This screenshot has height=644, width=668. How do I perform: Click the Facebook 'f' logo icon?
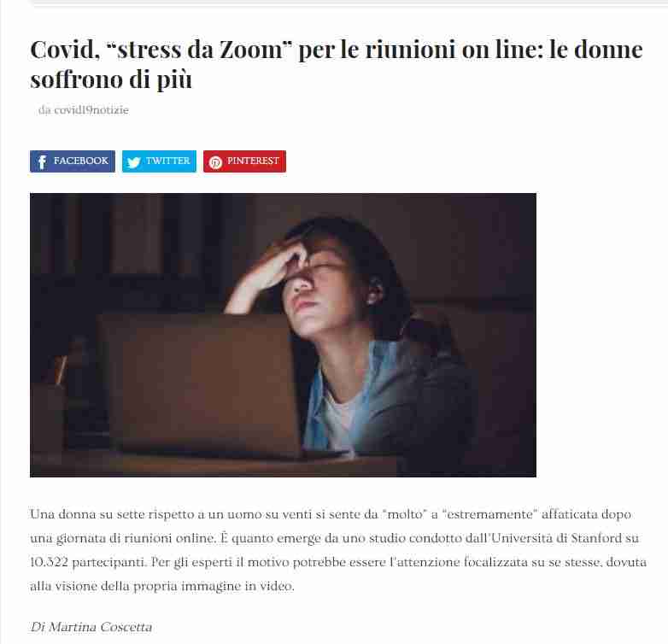tap(42, 161)
